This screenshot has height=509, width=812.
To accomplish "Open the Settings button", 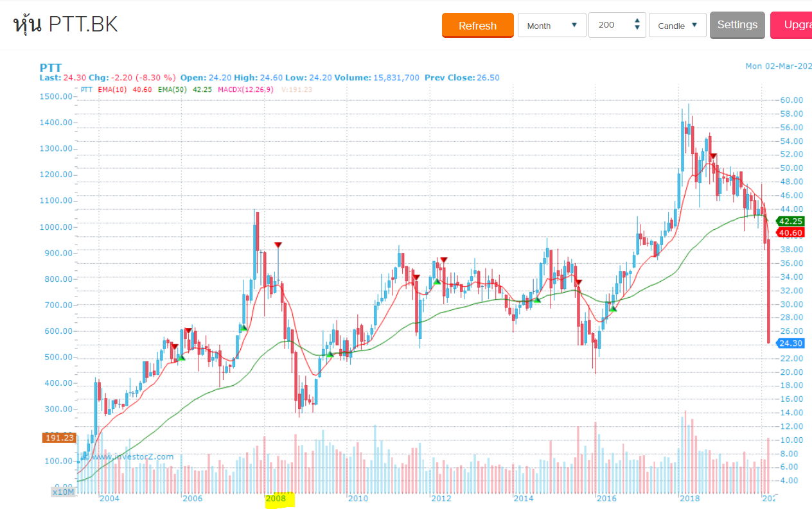I will 737,25.
